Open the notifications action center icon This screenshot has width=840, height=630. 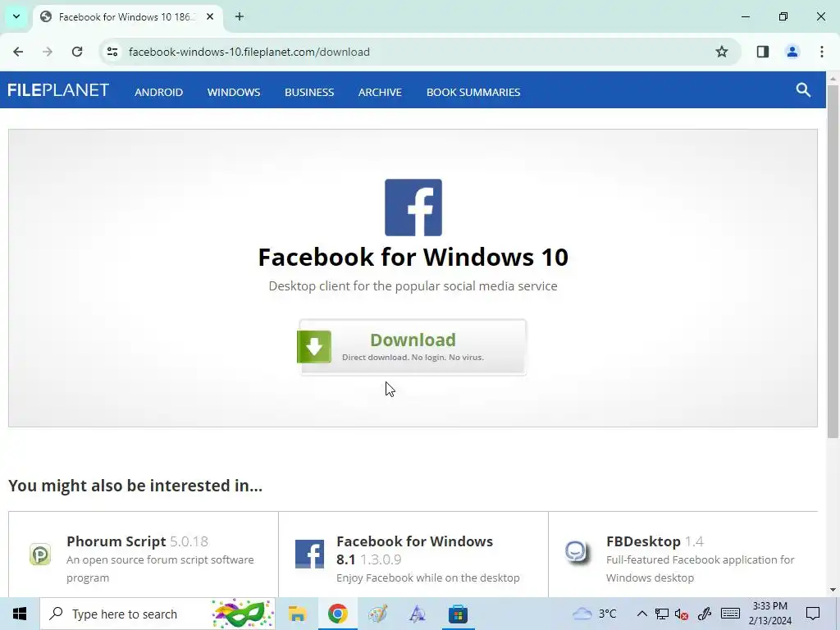pyautogui.click(x=813, y=614)
